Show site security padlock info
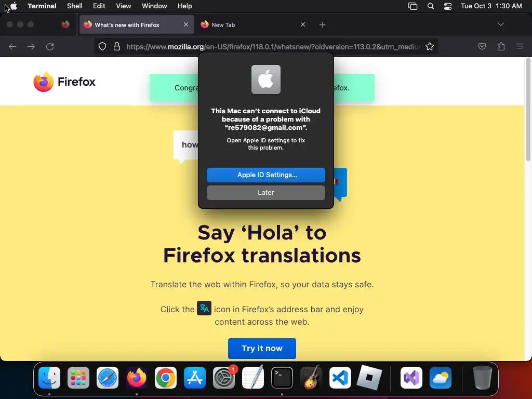Image resolution: width=532 pixels, height=399 pixels. (x=117, y=46)
